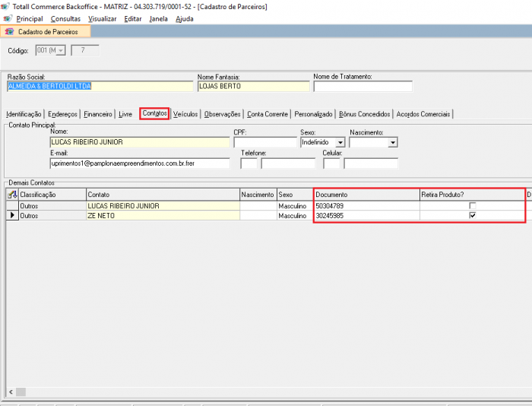Click the Totall Commerce icon in the title bar
Viewport: 532px width, 406px height.
click(x=6, y=6)
